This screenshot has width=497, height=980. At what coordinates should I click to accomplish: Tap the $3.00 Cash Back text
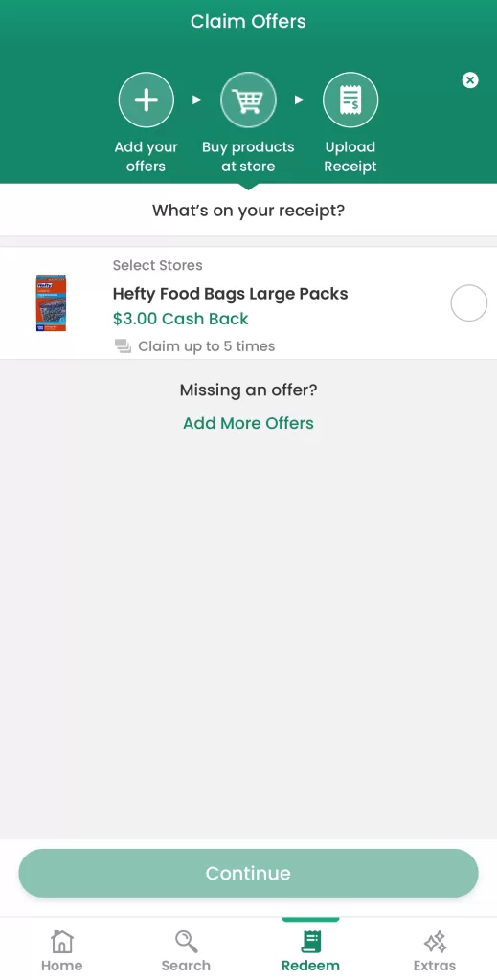[x=181, y=319]
